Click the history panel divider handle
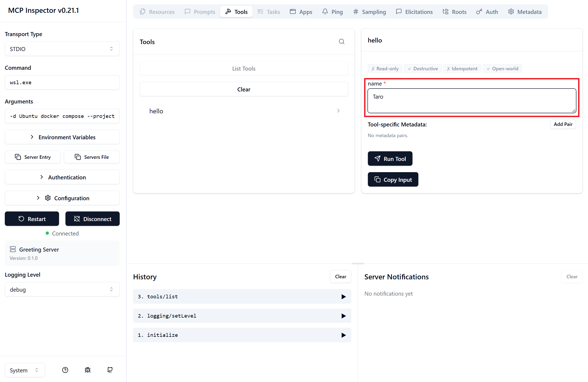The width and height of the screenshot is (588, 382). (358, 264)
